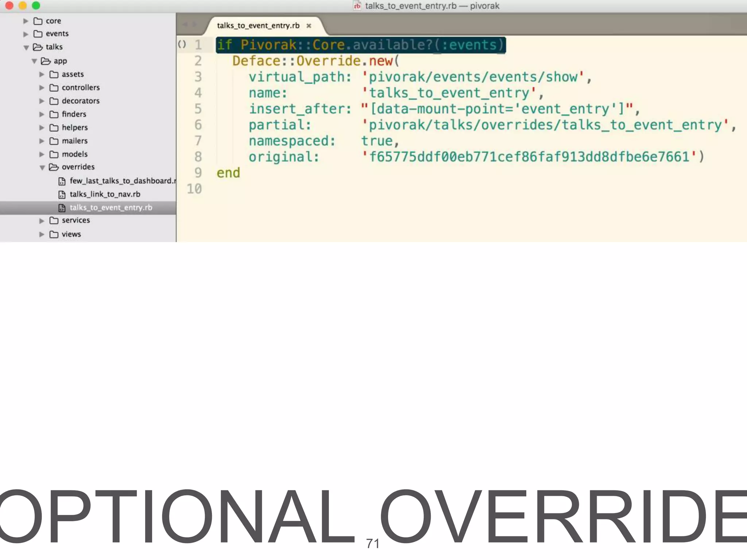Click the highlighted 'if Pivorak::Core.available?' line
This screenshot has height=560, width=747.
360,45
